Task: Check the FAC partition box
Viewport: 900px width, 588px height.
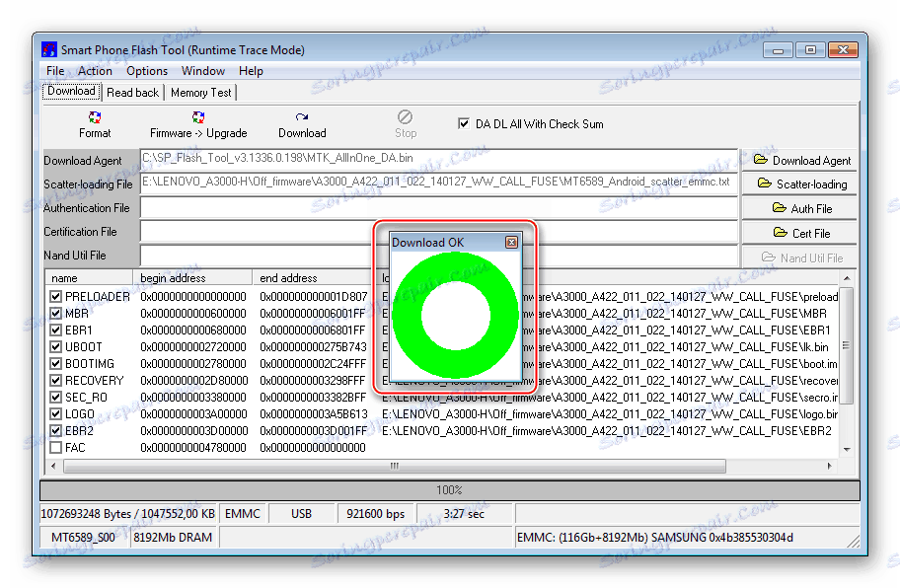Action: coord(55,448)
